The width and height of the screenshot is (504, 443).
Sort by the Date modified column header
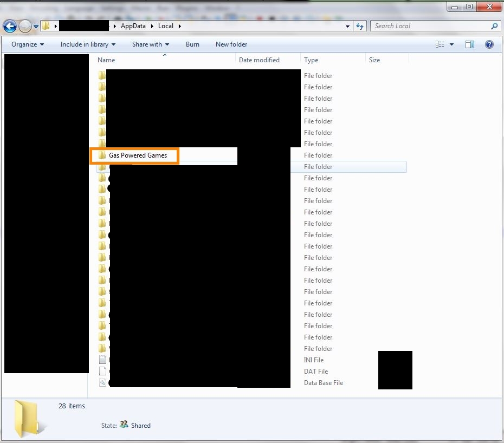pyautogui.click(x=259, y=60)
